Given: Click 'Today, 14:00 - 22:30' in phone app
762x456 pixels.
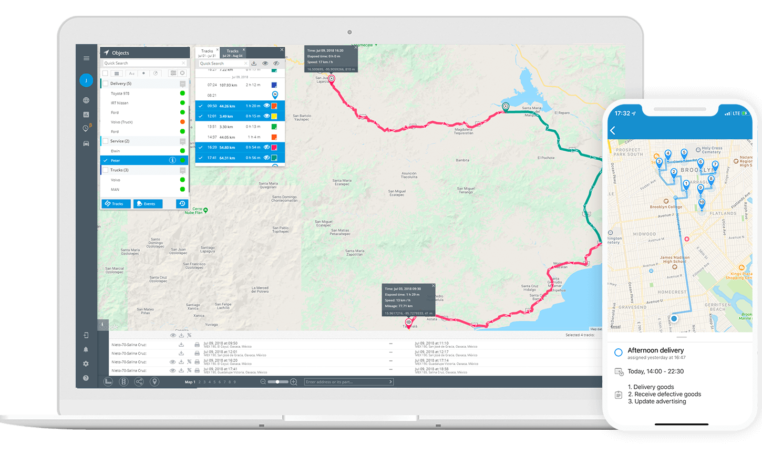Looking at the screenshot, I should pyautogui.click(x=656, y=371).
